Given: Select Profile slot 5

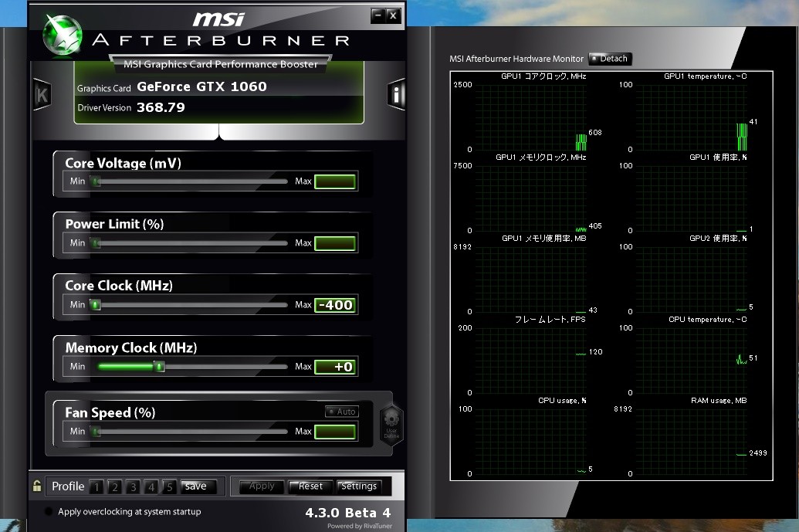Looking at the screenshot, I should [x=169, y=487].
